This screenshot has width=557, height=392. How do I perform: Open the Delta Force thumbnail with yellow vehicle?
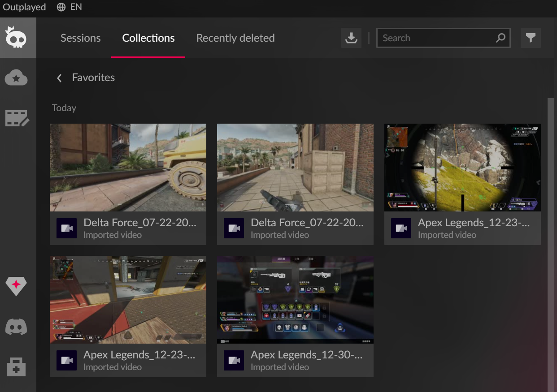tap(128, 168)
